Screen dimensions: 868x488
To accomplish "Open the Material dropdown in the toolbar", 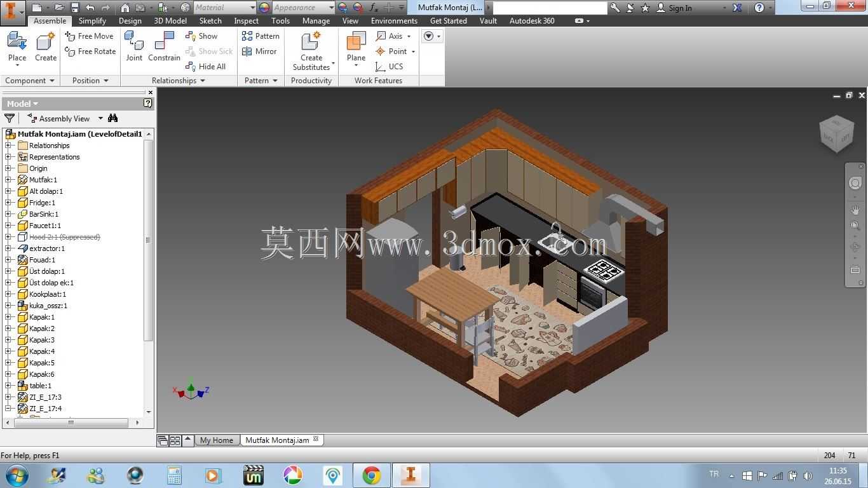I will [x=224, y=8].
